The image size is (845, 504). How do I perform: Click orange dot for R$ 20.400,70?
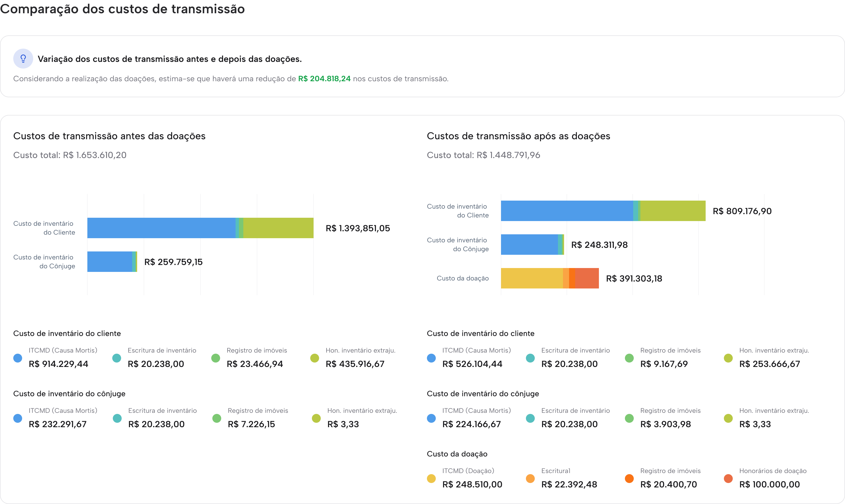629,479
